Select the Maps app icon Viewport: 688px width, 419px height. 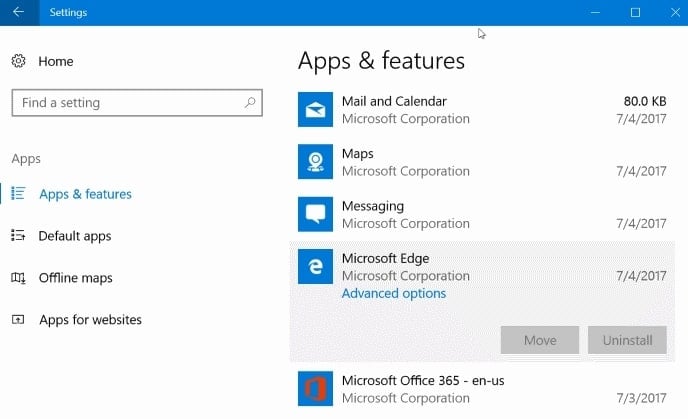(x=316, y=162)
